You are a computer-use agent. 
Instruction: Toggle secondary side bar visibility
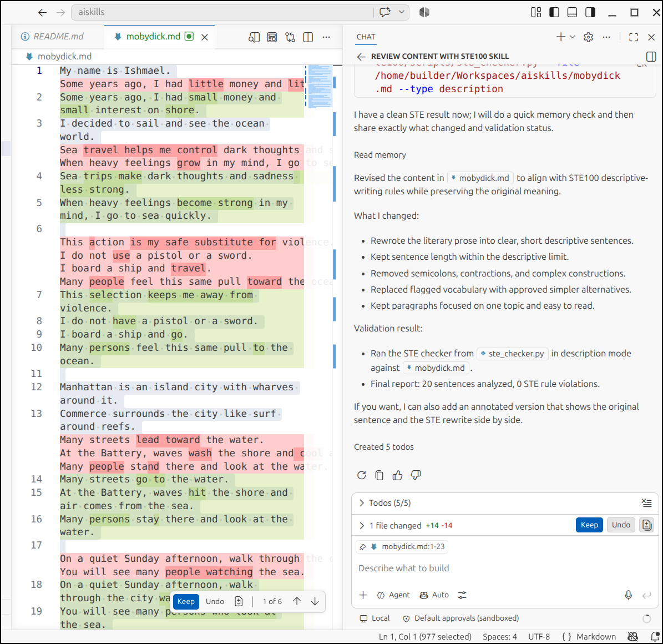tap(590, 12)
